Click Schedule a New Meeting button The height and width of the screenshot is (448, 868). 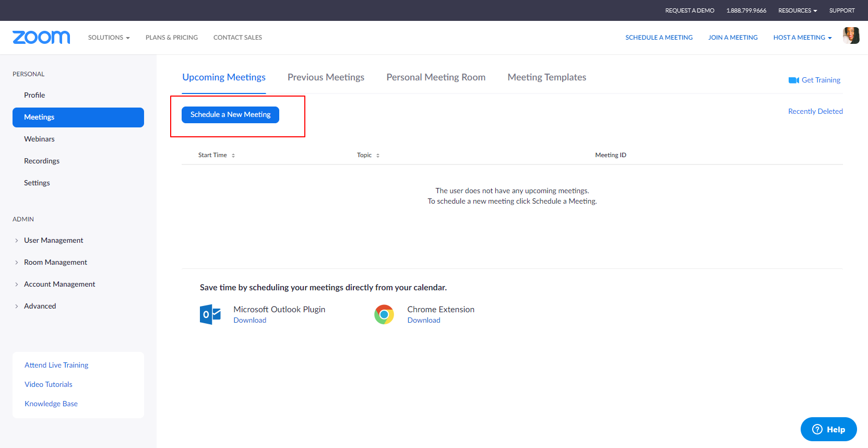coord(230,114)
